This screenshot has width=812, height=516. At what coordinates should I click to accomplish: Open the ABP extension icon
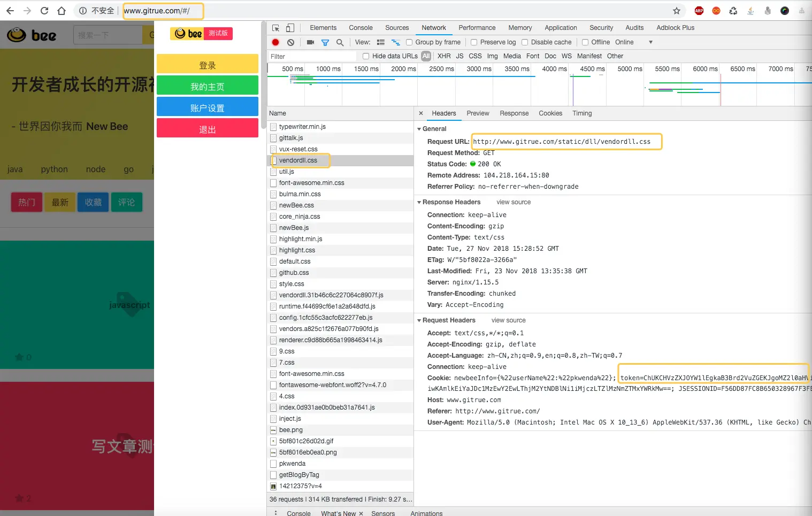tap(699, 11)
